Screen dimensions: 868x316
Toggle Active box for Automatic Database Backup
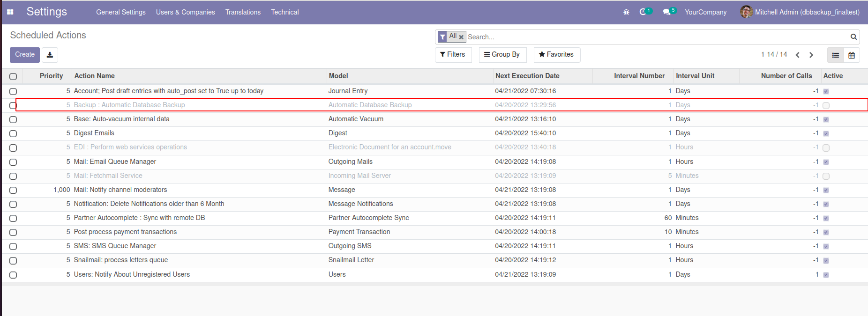click(x=826, y=105)
